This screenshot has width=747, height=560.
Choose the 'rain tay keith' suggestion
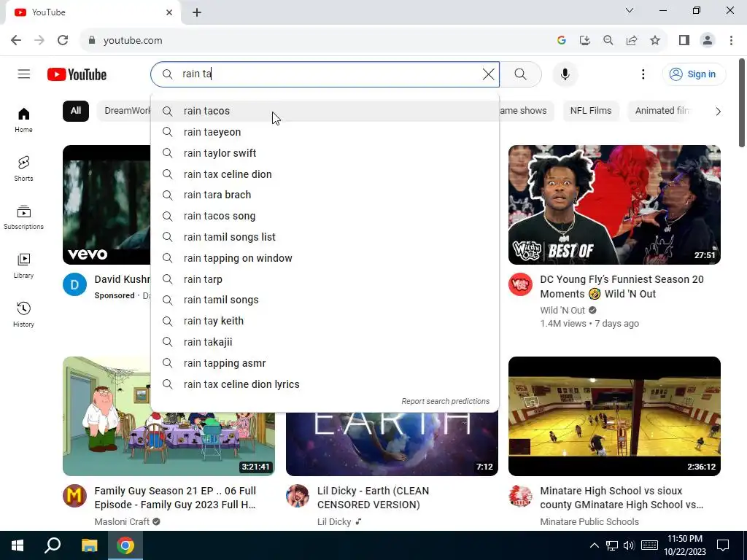pyautogui.click(x=325, y=321)
